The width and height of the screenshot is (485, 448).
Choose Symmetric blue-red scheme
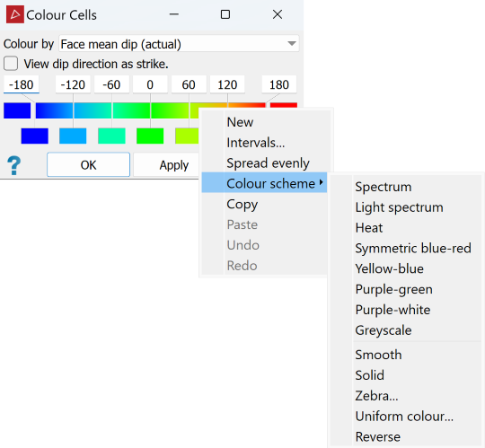click(413, 249)
